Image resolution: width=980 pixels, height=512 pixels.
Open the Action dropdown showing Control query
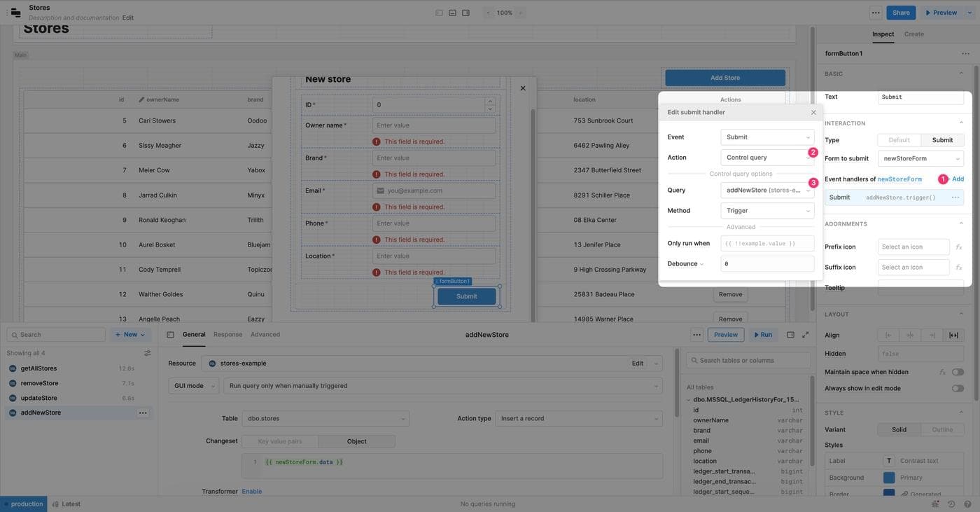(767, 158)
